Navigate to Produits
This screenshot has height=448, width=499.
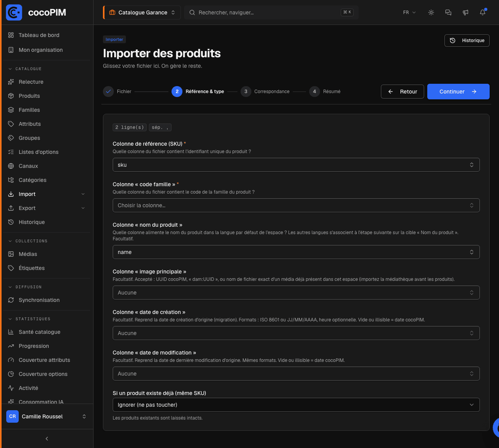pyautogui.click(x=47, y=96)
